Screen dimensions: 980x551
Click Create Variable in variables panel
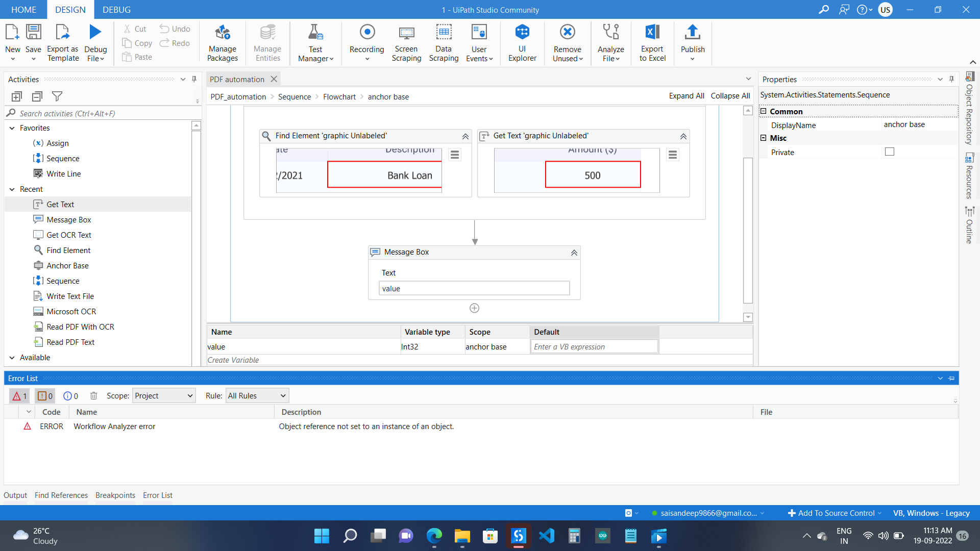233,360
